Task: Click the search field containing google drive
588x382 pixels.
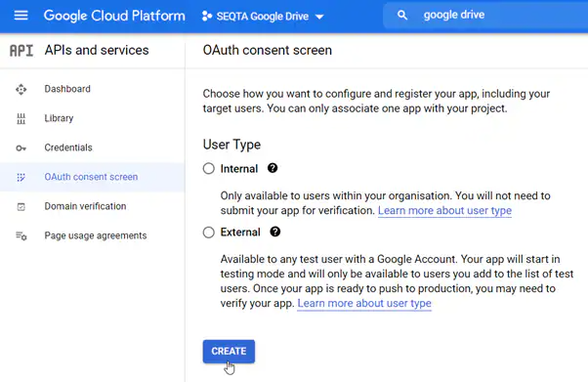Action: 485,16
